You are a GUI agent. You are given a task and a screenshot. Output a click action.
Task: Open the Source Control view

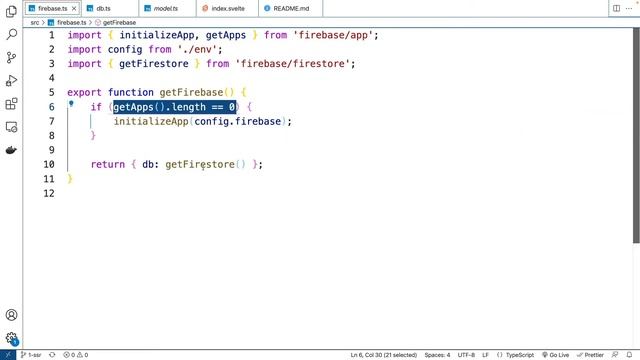[x=11, y=58]
